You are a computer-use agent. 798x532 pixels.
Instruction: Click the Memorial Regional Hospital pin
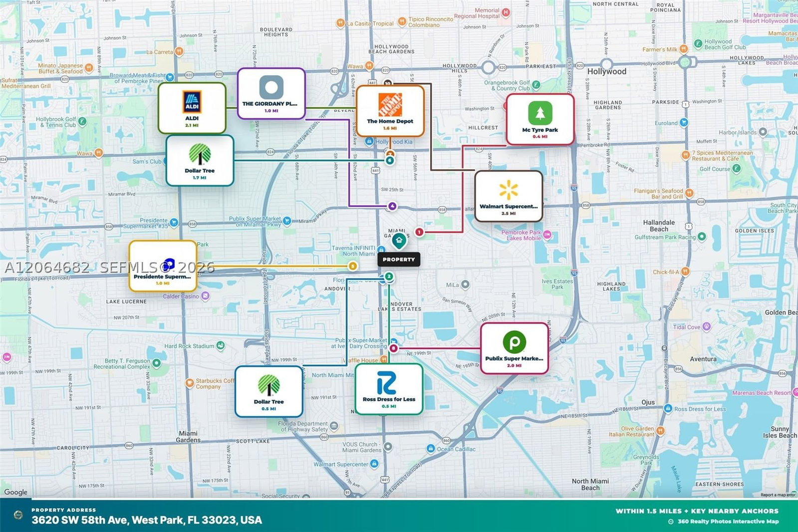point(506,12)
